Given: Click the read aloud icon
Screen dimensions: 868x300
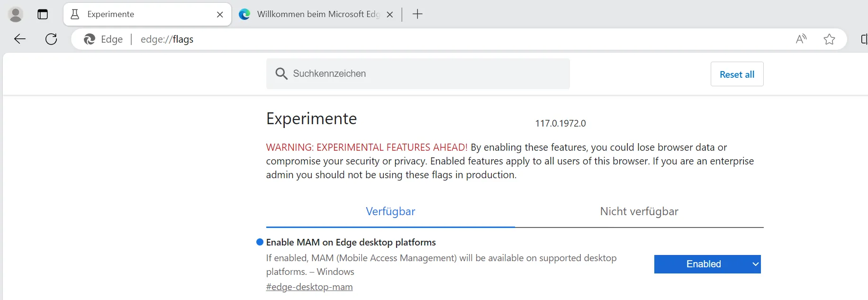Looking at the screenshot, I should click(x=801, y=39).
